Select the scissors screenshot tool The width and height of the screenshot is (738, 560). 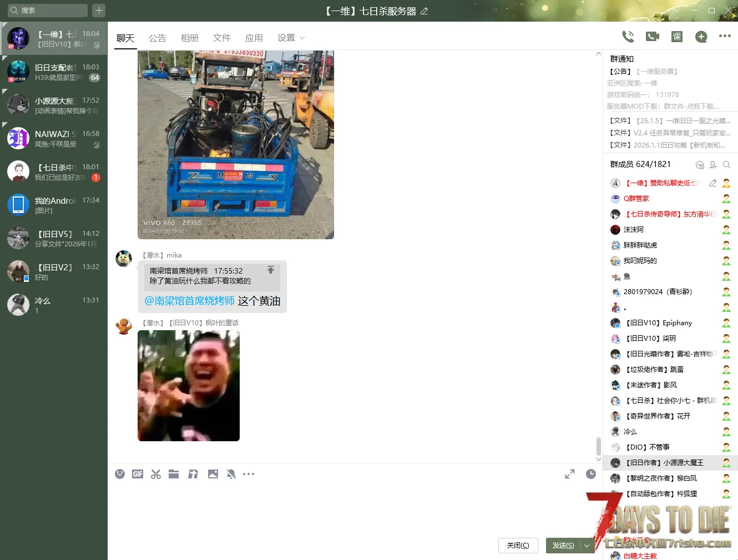pyautogui.click(x=156, y=474)
